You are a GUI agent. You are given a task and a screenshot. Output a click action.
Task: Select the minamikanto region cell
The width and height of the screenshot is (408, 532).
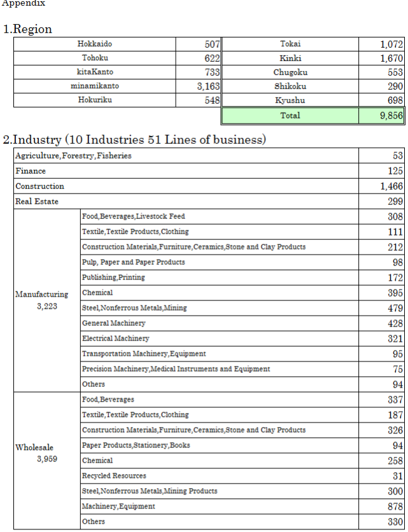click(x=95, y=86)
